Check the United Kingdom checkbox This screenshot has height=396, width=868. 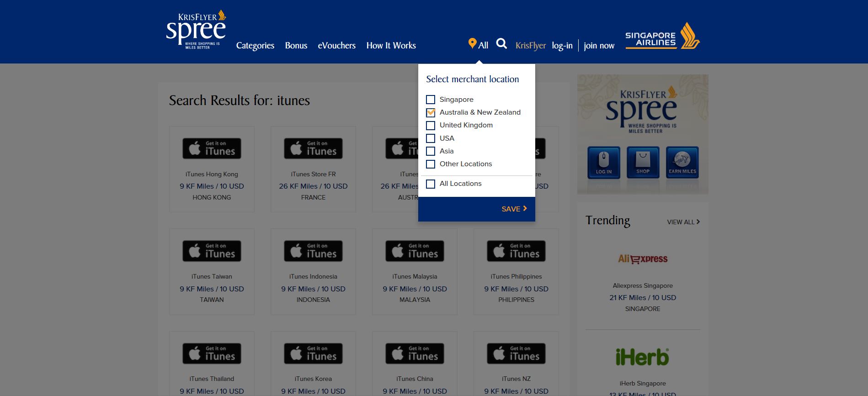[431, 125]
